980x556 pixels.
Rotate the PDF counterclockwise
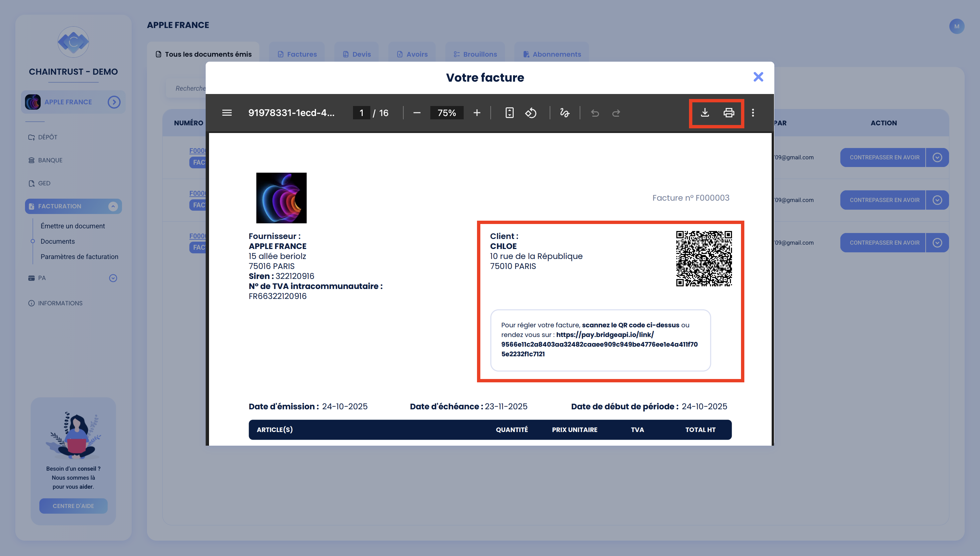click(x=531, y=113)
